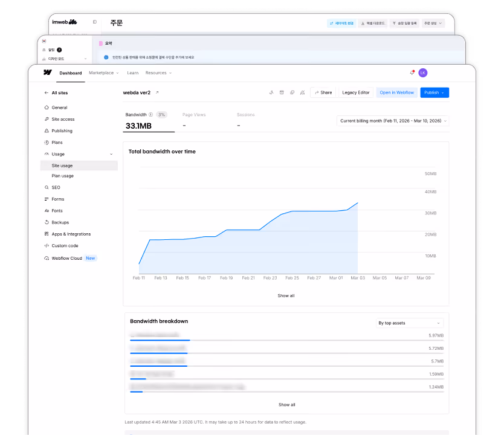Select the Page Views metric tab
504x435 pixels.
point(194,121)
